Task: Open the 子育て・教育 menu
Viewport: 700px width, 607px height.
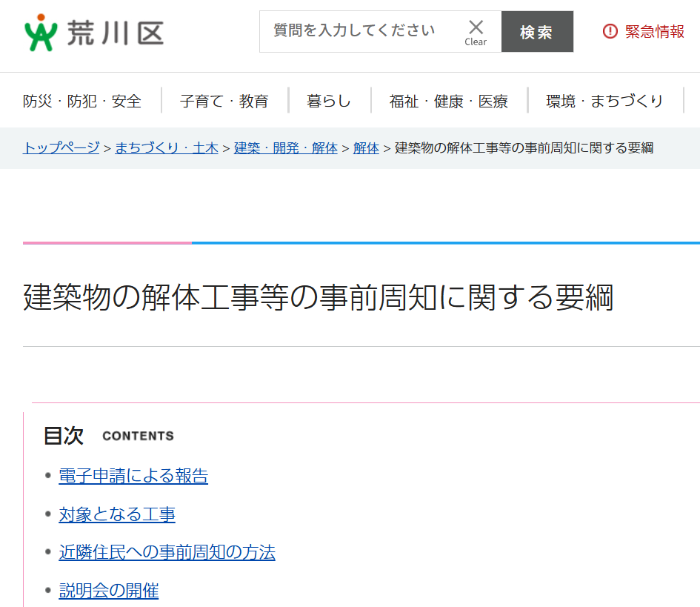Action: [x=224, y=101]
